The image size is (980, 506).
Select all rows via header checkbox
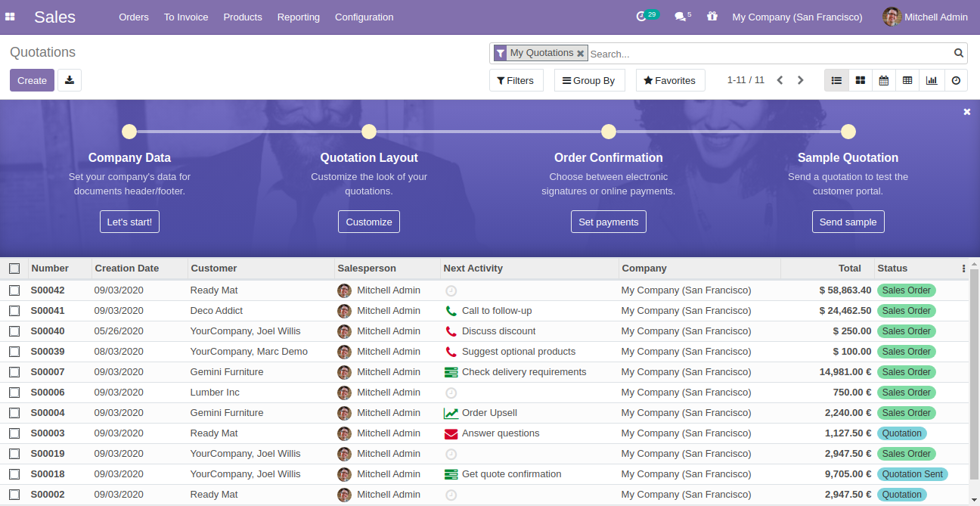tap(14, 268)
